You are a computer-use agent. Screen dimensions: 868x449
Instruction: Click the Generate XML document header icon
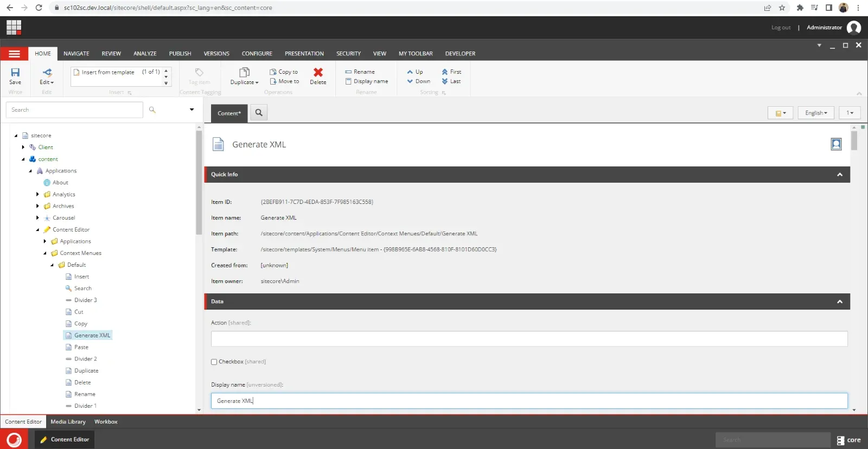pos(218,144)
